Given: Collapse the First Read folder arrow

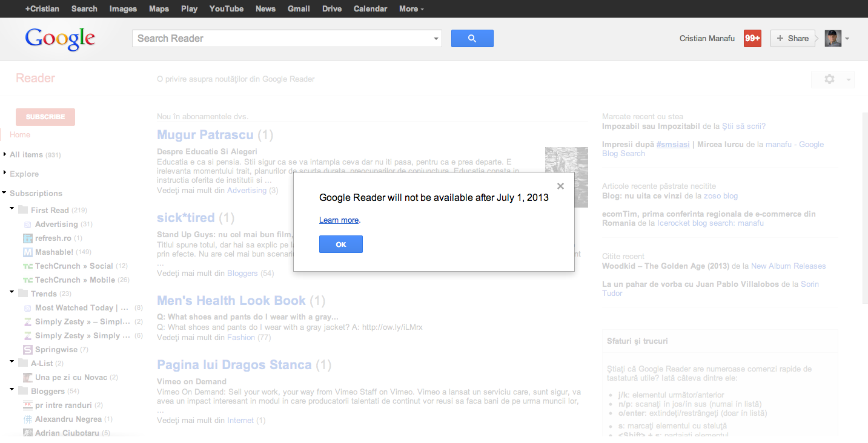Looking at the screenshot, I should point(12,209).
